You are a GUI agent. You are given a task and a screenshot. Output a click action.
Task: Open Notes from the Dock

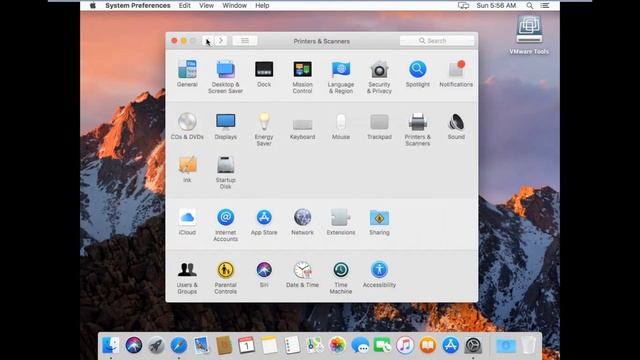pos(269,345)
